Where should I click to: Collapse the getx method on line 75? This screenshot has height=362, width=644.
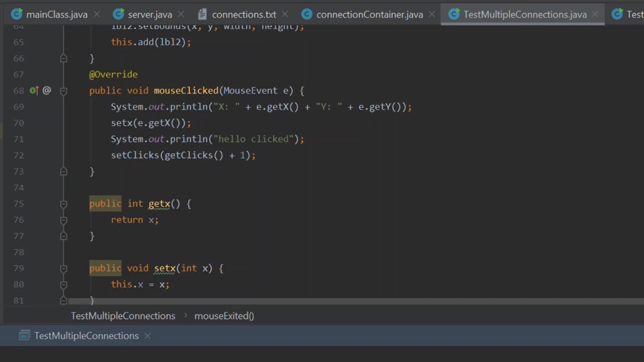pyautogui.click(x=63, y=204)
